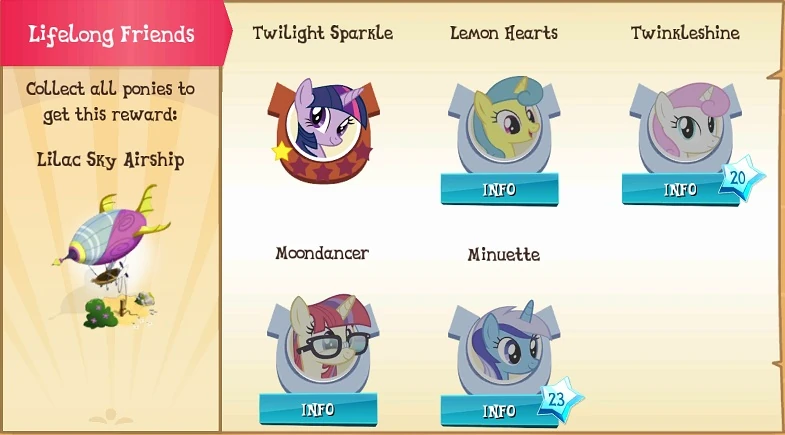Screen dimensions: 785x435
Task: Click the Minuette name label
Action: coord(504,254)
